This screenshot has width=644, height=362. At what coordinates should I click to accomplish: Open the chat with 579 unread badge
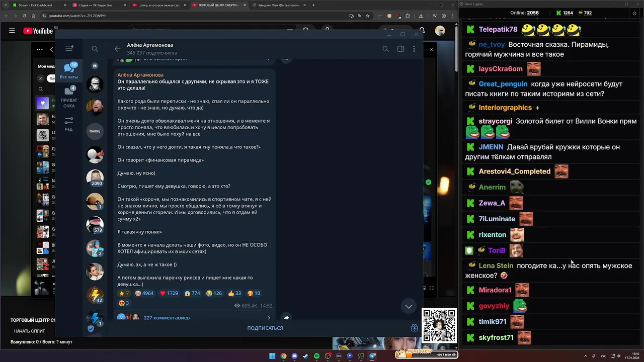pyautogui.click(x=95, y=225)
